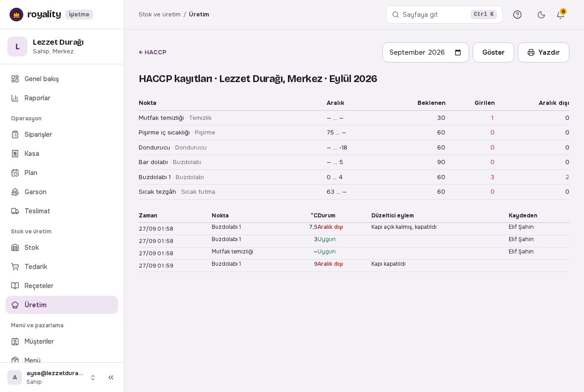Click the September 2026 month input
Viewport: 584px width, 392px height.
pyautogui.click(x=426, y=52)
